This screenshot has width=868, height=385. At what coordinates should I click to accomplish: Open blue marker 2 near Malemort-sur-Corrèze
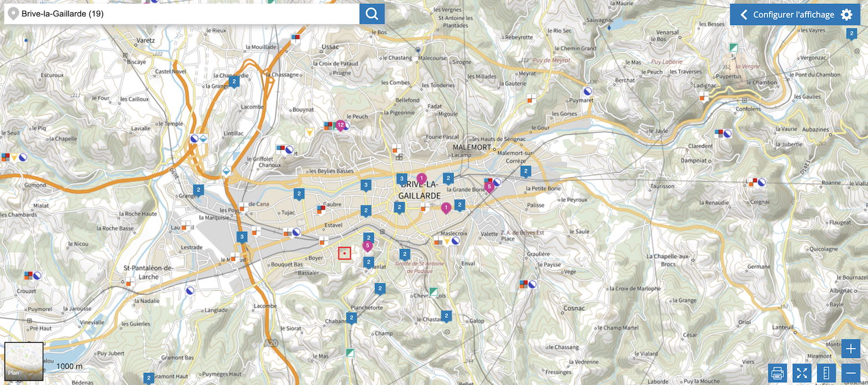point(525,171)
